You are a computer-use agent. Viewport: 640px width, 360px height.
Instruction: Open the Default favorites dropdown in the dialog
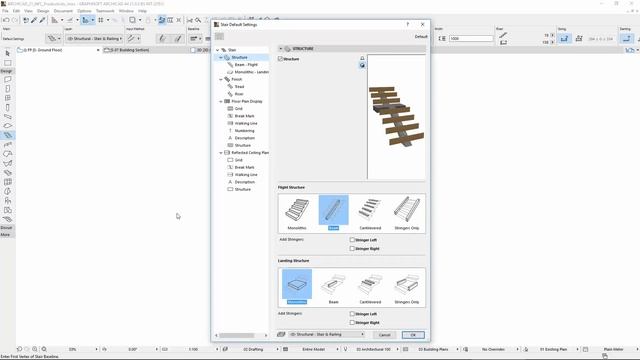coord(421,36)
